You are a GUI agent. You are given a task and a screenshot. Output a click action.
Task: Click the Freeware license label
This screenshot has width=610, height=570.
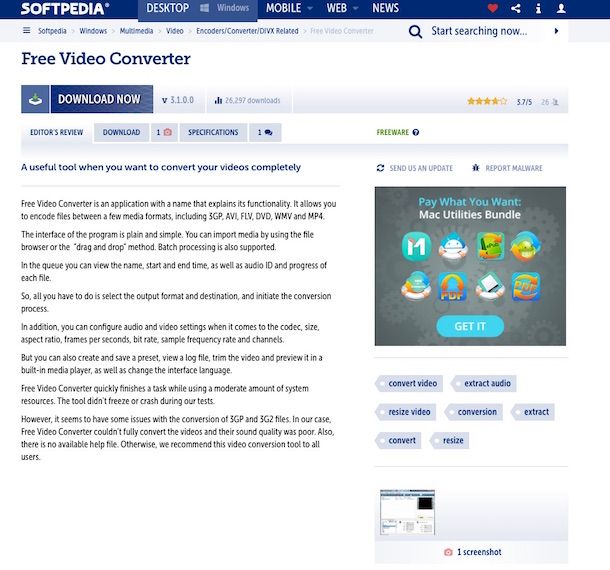(393, 132)
